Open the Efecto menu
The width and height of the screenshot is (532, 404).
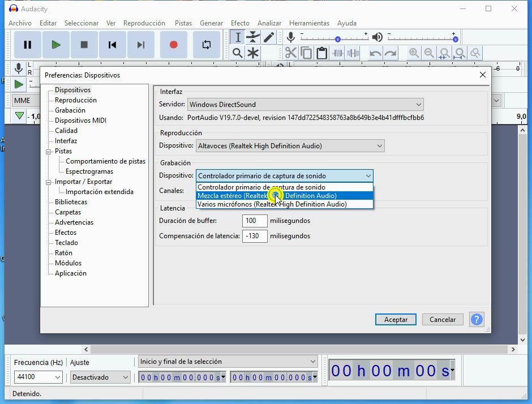click(240, 23)
